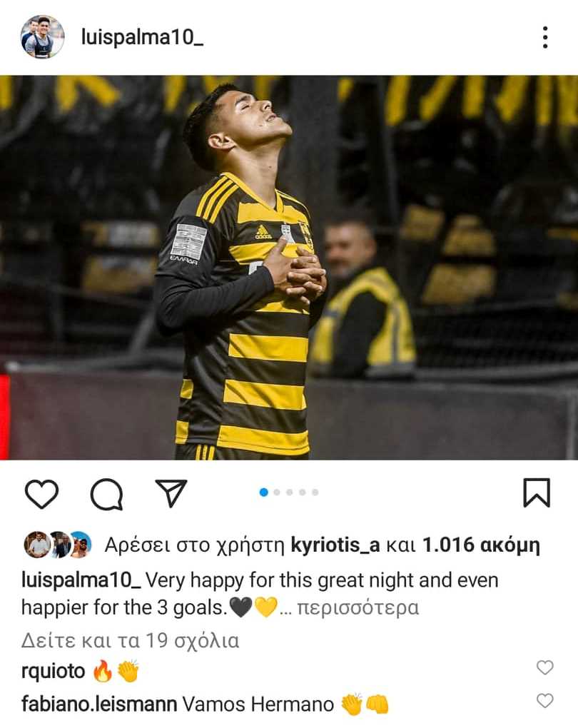Image resolution: width=578 pixels, height=728 pixels.
Task: Open fabiano.leismann's profile from comment
Action: pos(99,704)
